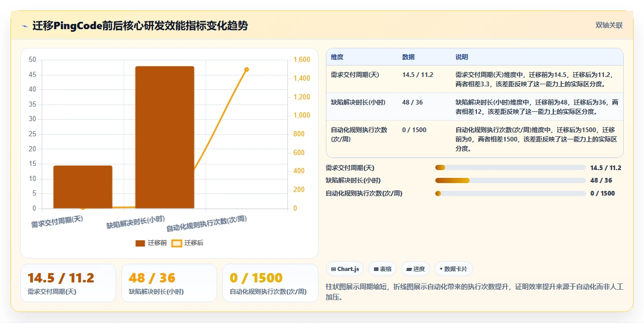
Task: Click table value 0 / 1500
Action: [x=414, y=130]
